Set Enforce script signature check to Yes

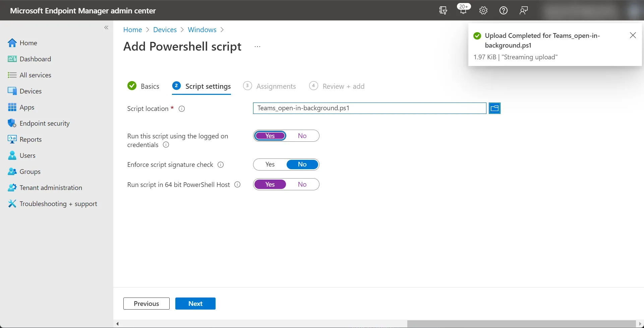[270, 165]
